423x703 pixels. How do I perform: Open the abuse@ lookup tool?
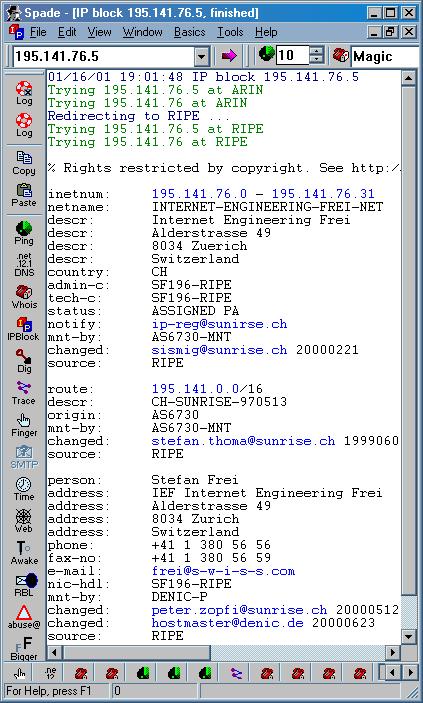pos(24,617)
